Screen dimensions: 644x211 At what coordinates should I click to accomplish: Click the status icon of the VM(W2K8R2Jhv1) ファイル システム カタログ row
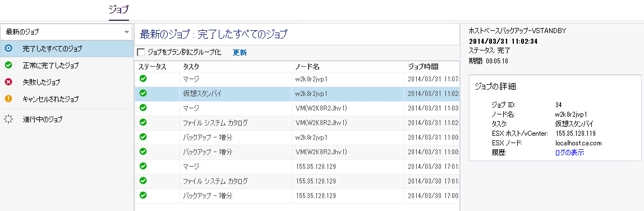[143, 122]
